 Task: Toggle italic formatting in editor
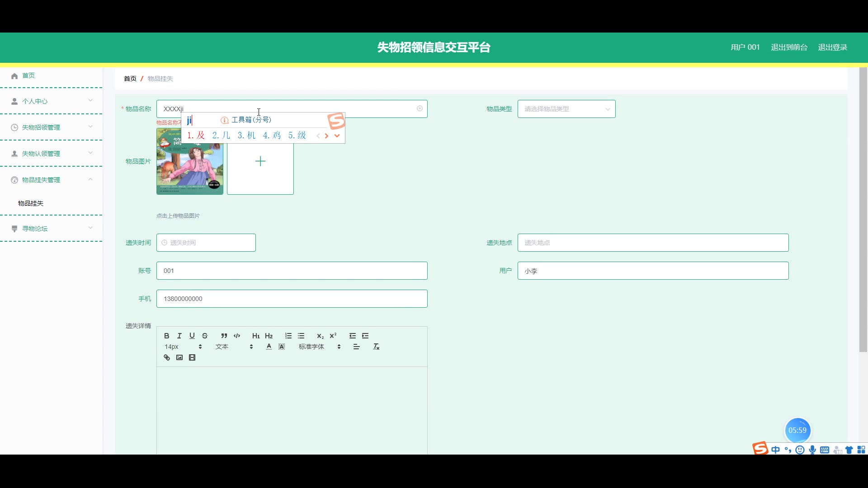click(179, 336)
